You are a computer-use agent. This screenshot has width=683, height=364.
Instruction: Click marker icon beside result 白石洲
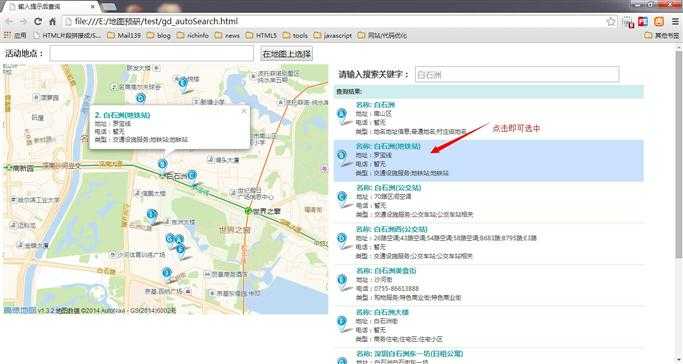pos(342,115)
